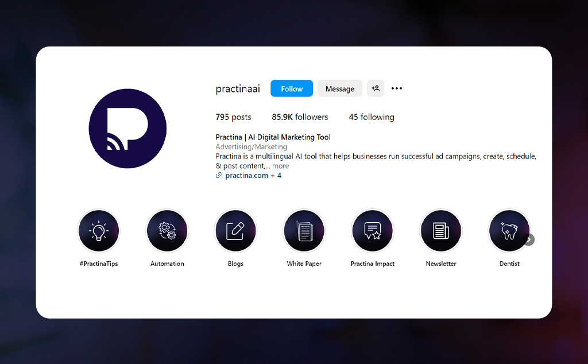Open the Practina Impact highlight
Viewport: 588px width, 364px height.
coord(373,231)
